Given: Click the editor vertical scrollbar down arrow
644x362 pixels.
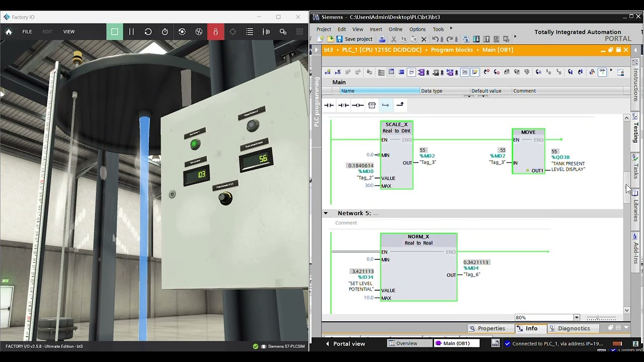Looking at the screenshot, I should coord(626,311).
